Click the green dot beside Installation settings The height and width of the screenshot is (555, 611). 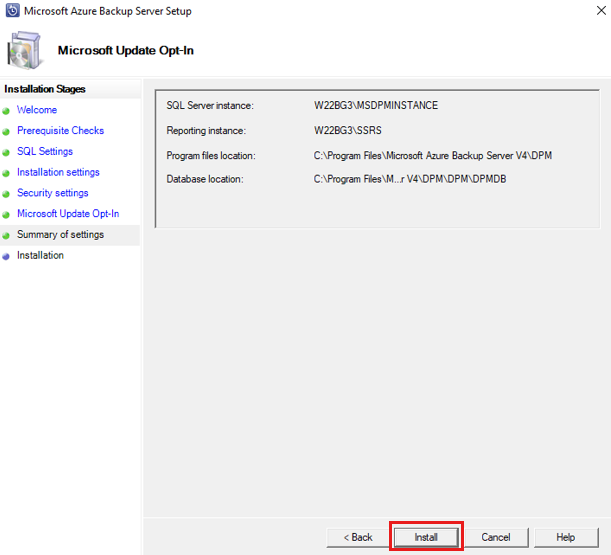click(6, 173)
